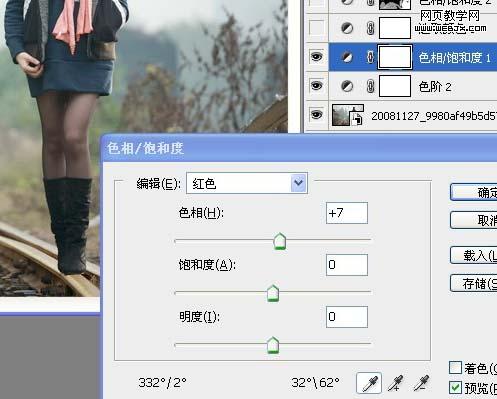This screenshot has width=497, height=399.
Task: Click the 332°/2° range readout
Action: (162, 382)
